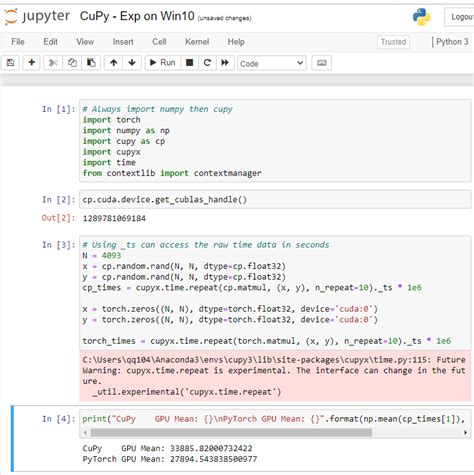The height and width of the screenshot is (475, 474).
Task: Click the Trusted notebook indicator
Action: 393,42
